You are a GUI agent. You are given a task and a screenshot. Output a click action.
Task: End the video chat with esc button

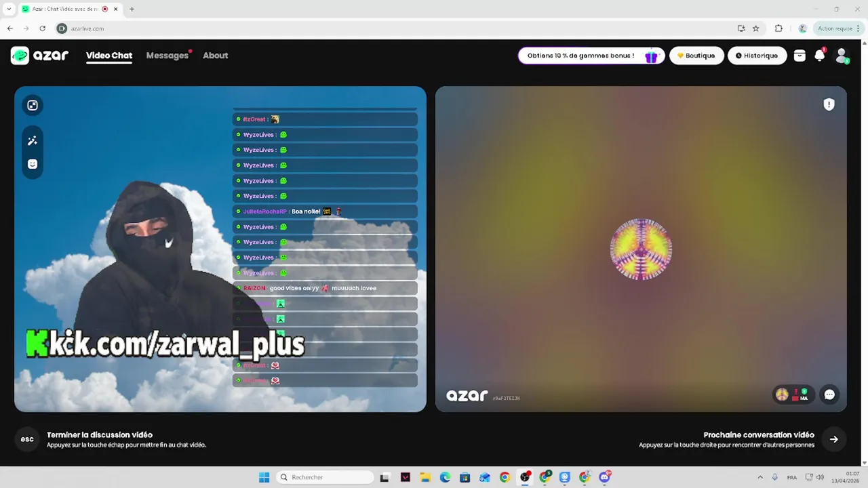(x=27, y=439)
